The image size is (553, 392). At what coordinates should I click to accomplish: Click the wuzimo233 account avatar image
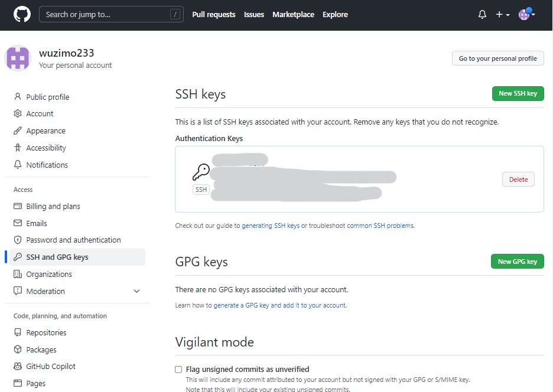(18, 58)
